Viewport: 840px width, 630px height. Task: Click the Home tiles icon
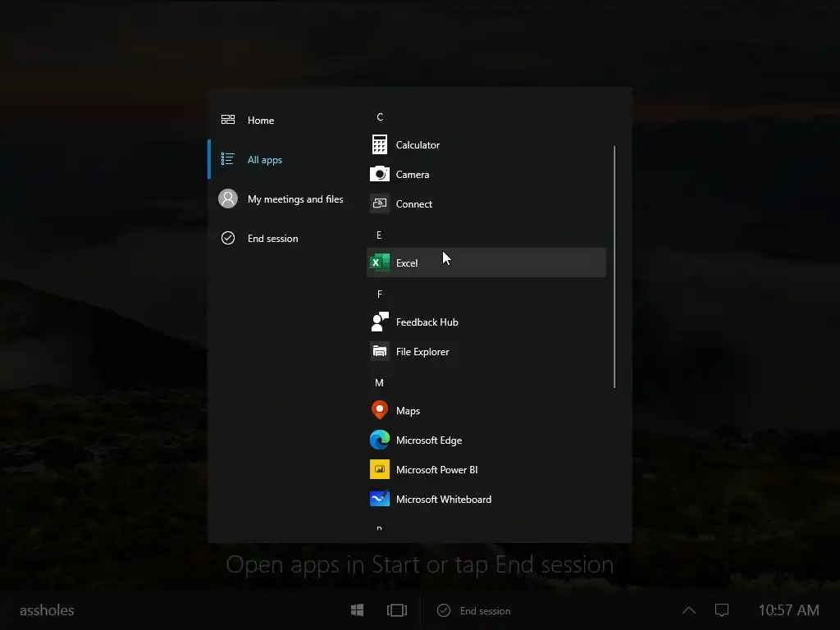click(228, 120)
